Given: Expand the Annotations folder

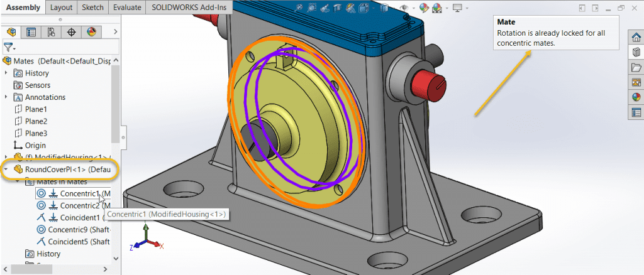Looking at the screenshot, I should tap(6, 97).
